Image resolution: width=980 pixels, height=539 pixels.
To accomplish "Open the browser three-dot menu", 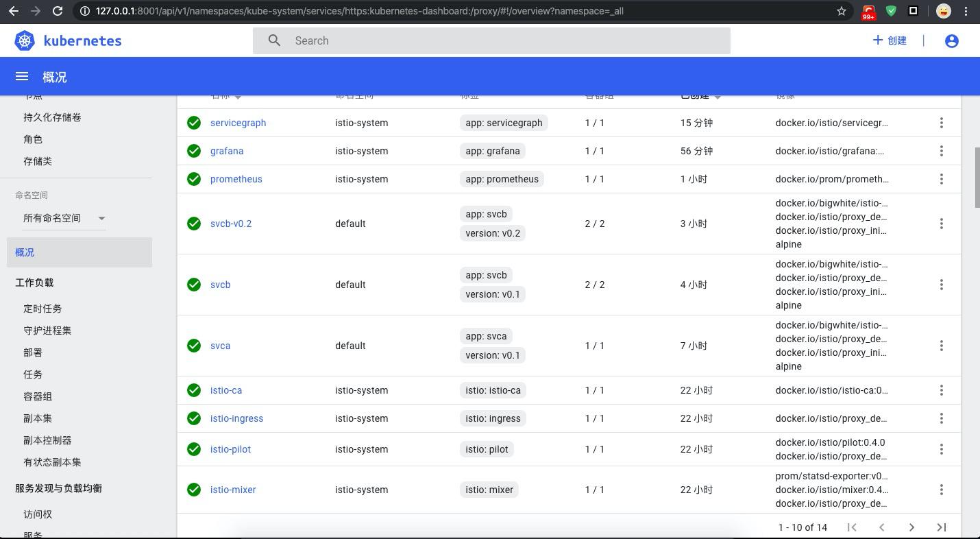I will point(966,11).
